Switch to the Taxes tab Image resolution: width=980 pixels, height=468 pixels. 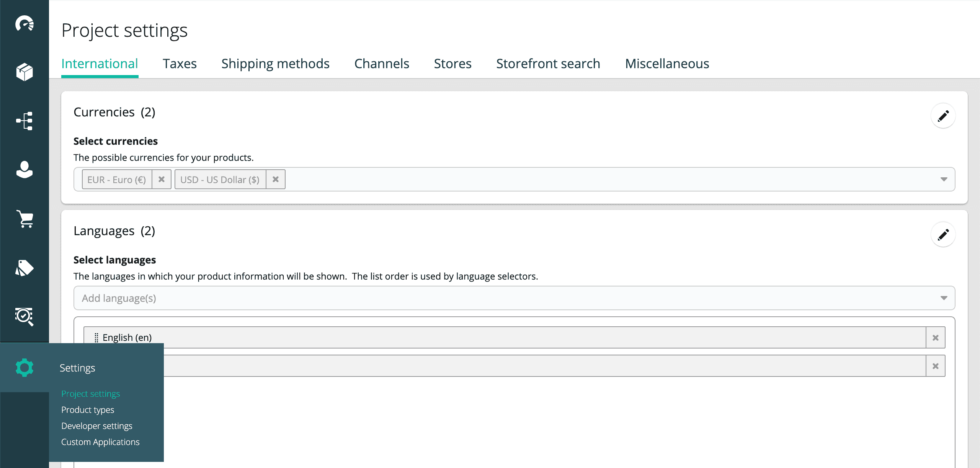coord(180,64)
